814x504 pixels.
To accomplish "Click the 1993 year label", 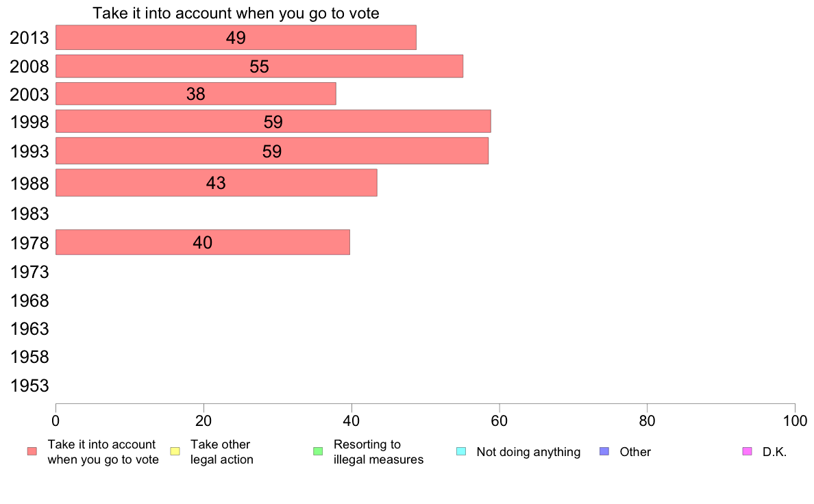I will (29, 151).
